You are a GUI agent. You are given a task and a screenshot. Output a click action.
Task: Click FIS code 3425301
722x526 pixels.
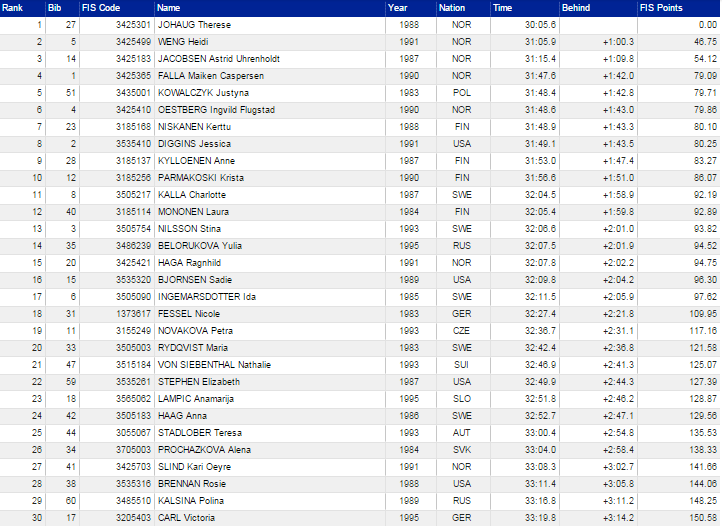(133, 25)
